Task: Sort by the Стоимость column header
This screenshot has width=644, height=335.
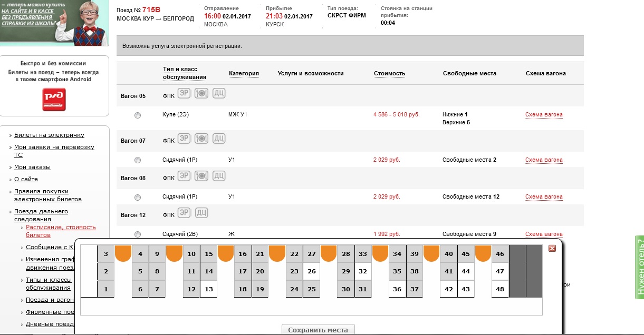Action: coord(389,73)
